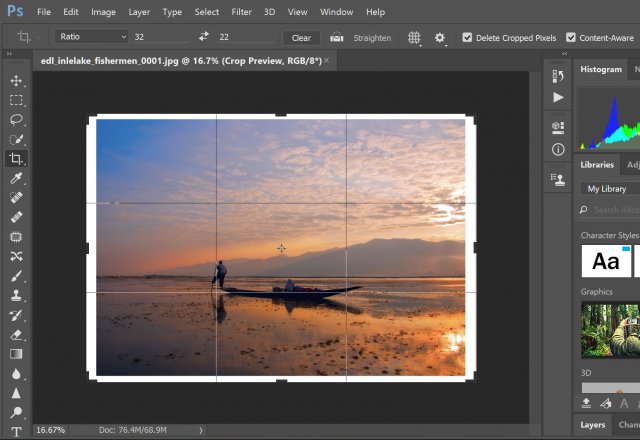Select the forest graphic library thumbnail
640x440 pixels.
pyautogui.click(x=610, y=330)
